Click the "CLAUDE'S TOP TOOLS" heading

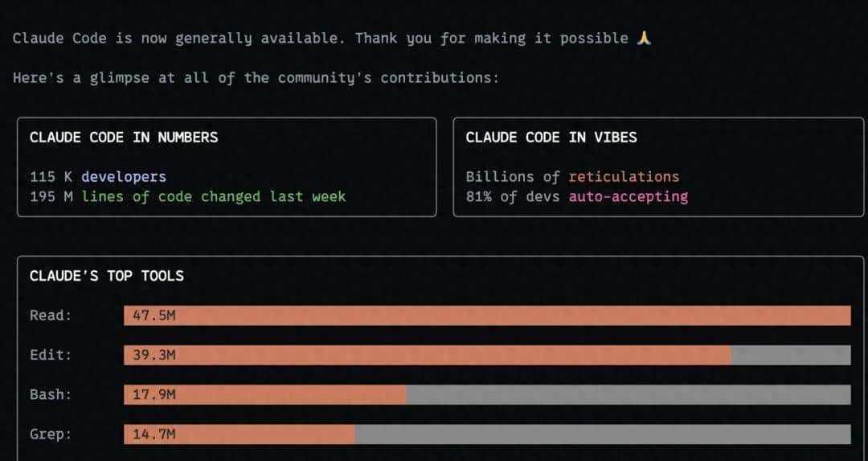107,276
